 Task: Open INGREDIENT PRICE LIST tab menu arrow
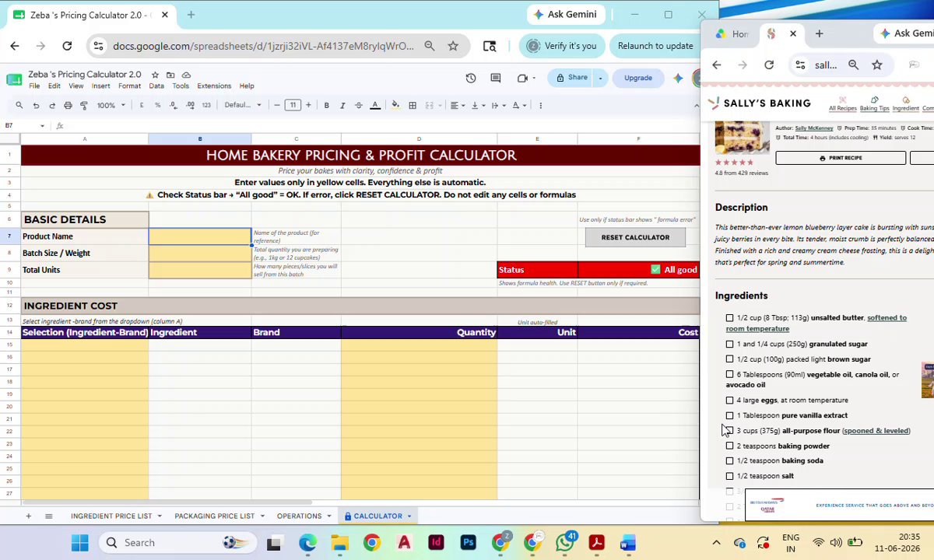coord(160,516)
